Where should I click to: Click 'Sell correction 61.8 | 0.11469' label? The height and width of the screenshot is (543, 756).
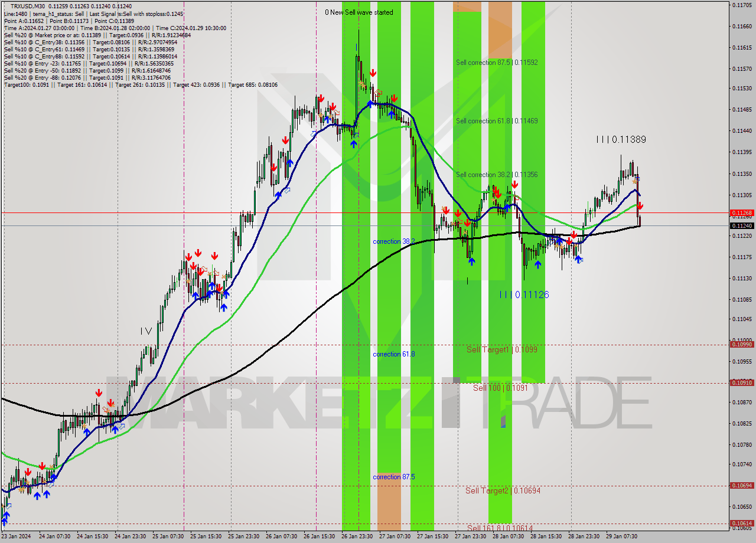pyautogui.click(x=497, y=120)
